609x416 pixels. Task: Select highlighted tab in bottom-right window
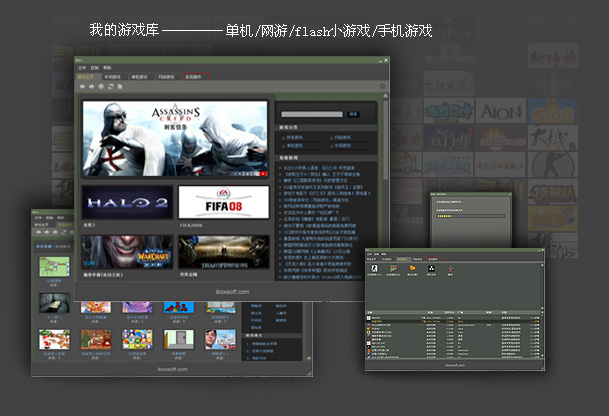click(x=402, y=259)
